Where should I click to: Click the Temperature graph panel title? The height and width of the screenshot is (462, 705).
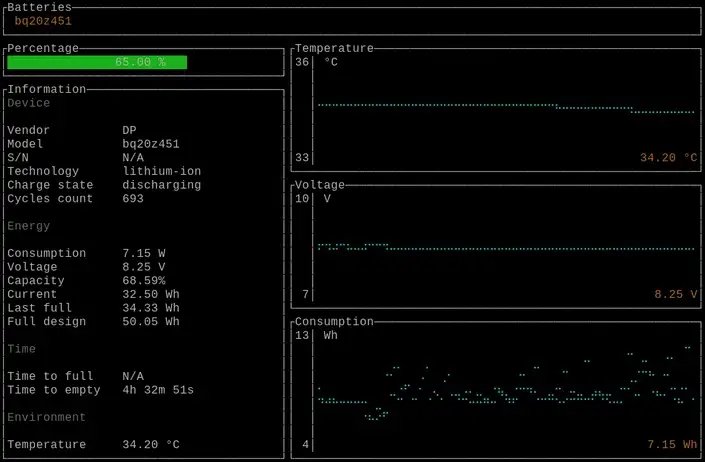pyautogui.click(x=335, y=48)
